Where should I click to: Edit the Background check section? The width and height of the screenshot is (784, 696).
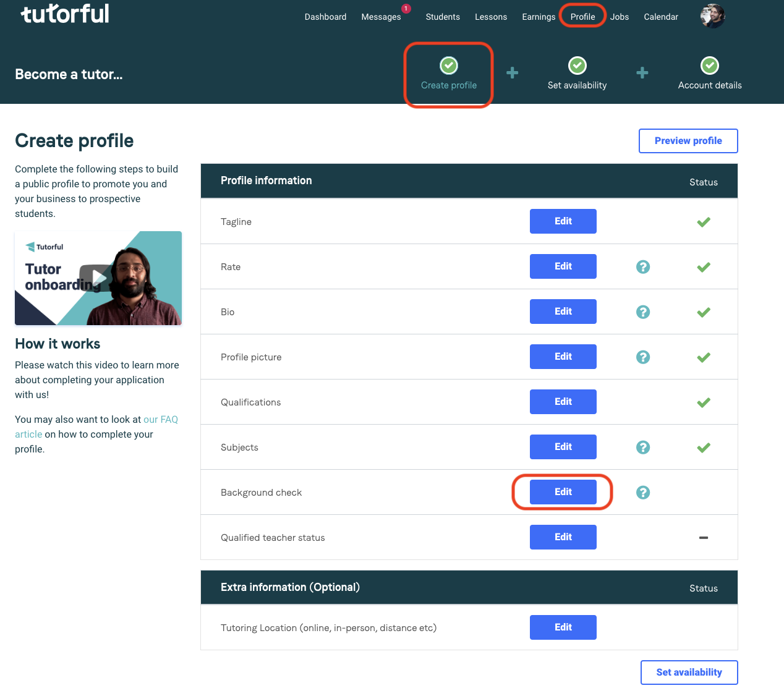tap(563, 492)
